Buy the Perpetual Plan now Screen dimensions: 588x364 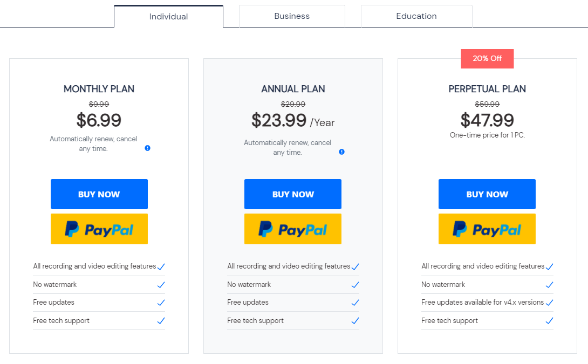coord(487,194)
